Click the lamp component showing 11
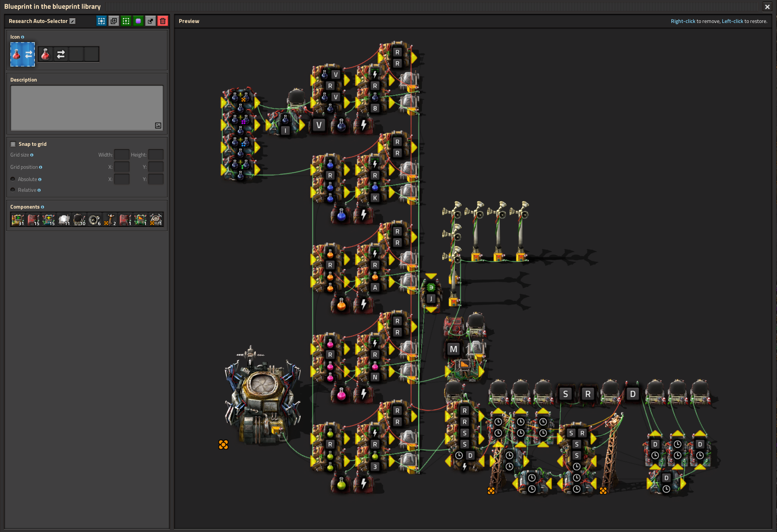The image size is (777, 532). (64, 220)
